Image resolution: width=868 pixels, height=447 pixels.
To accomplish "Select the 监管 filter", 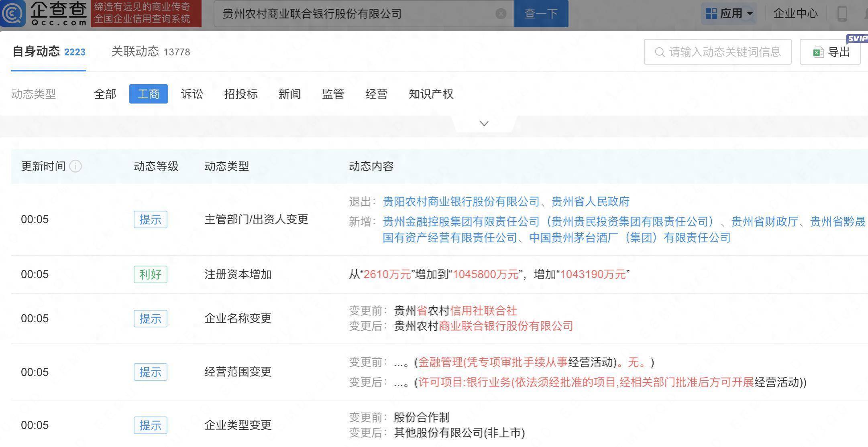I will click(333, 94).
